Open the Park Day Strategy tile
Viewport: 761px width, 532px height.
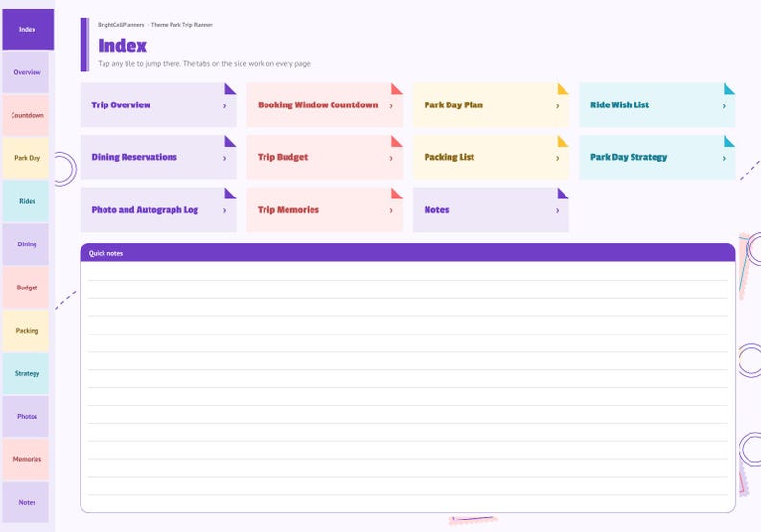pos(657,157)
